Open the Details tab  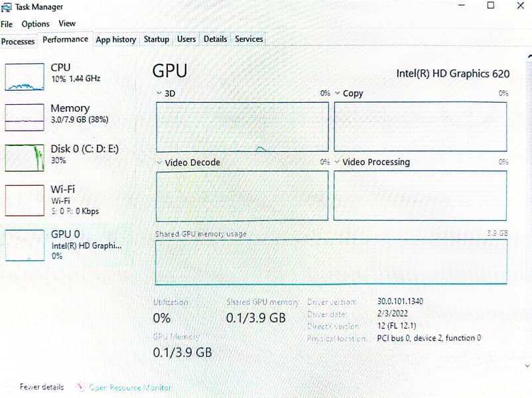(x=215, y=39)
